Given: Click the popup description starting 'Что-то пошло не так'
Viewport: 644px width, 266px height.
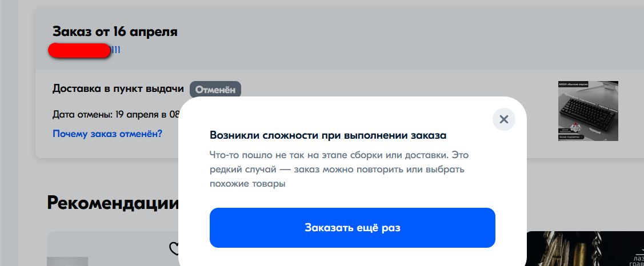Looking at the screenshot, I should click(x=337, y=170).
